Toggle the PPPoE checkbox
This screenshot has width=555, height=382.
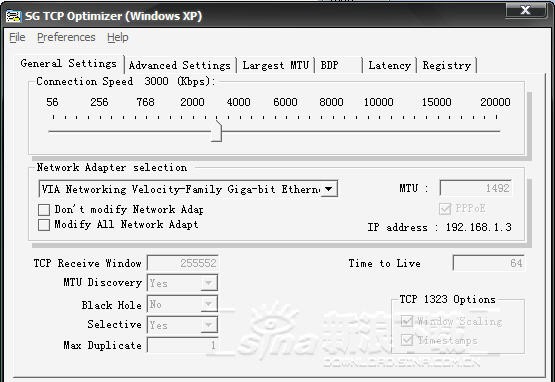click(445, 209)
